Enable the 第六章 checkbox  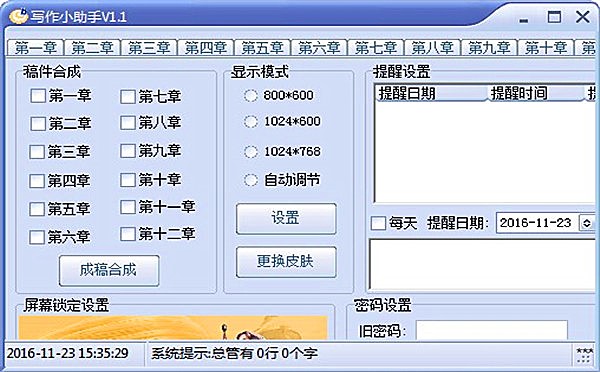(x=37, y=237)
